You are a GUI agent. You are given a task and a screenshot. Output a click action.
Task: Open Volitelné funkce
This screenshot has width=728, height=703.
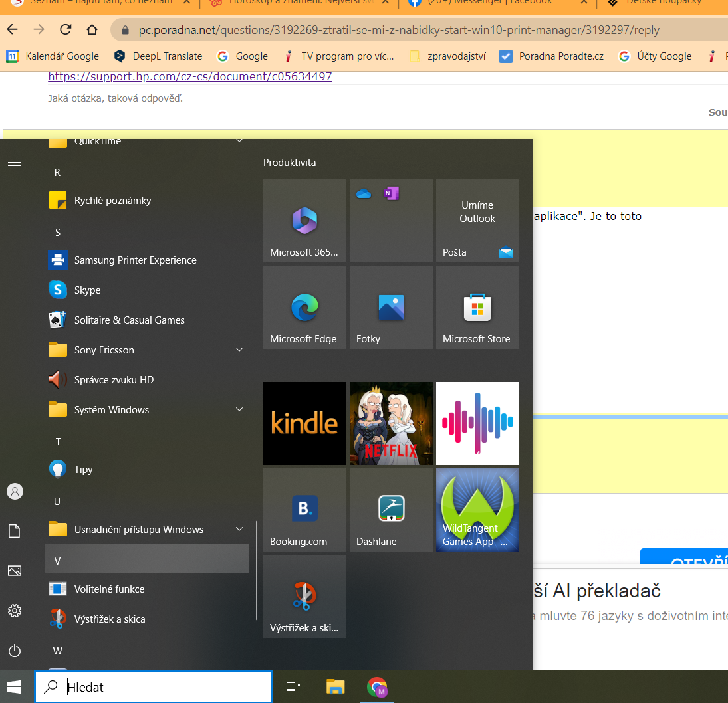coord(147,589)
